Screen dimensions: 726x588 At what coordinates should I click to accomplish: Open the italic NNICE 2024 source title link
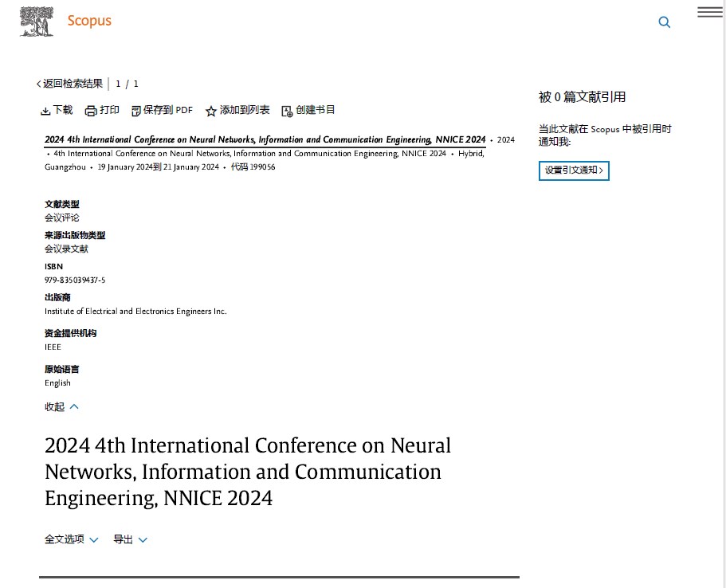pyautogui.click(x=265, y=139)
